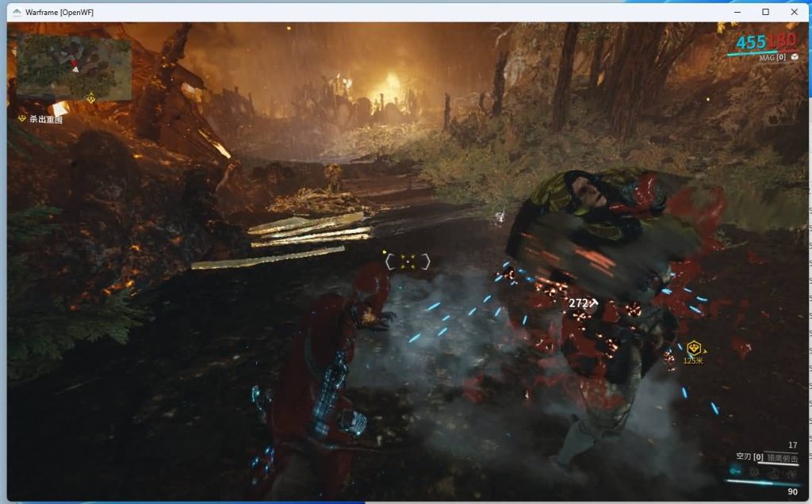Click the Warframe app icon in title bar

pos(17,12)
